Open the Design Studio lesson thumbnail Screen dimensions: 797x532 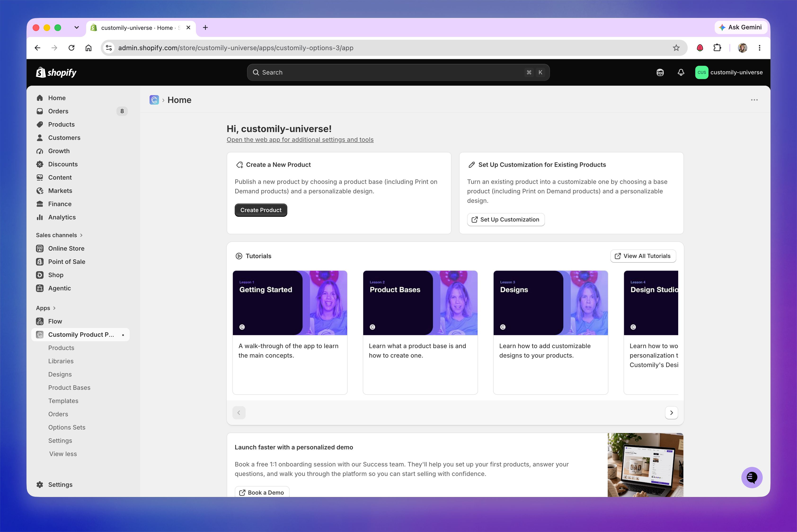pos(651,303)
